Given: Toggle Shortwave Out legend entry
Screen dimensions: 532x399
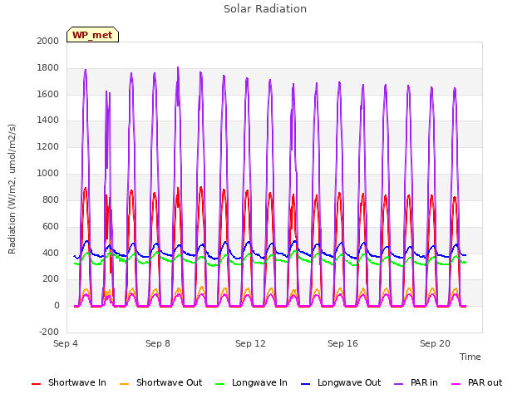Looking at the screenshot, I should click(x=160, y=382).
